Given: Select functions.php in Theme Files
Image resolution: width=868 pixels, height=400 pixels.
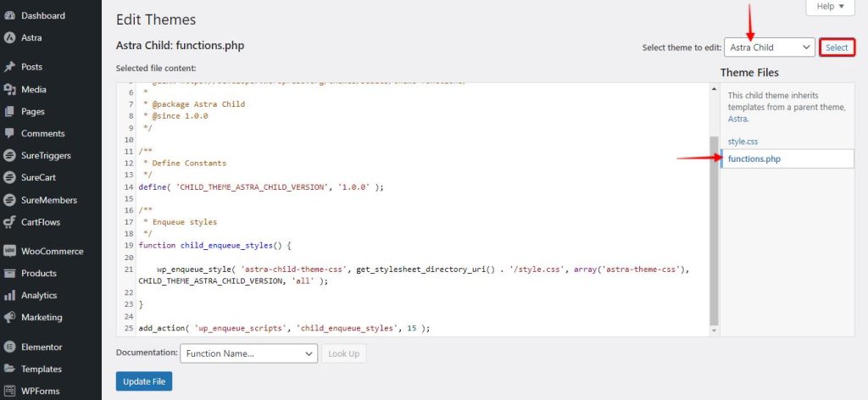Looking at the screenshot, I should click(x=754, y=158).
